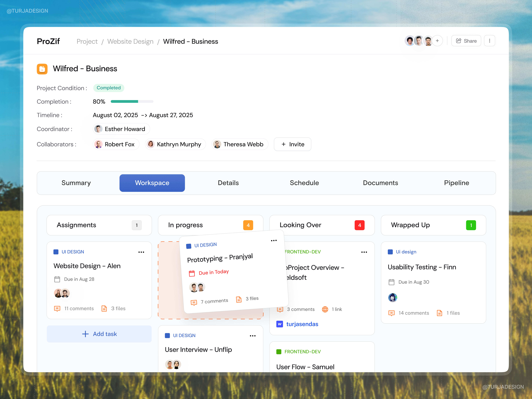
Task: Open the kebab menu in the top right corner
Action: 490,41
